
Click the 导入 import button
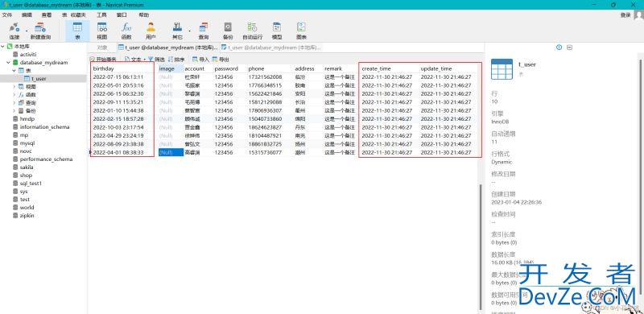200,60
